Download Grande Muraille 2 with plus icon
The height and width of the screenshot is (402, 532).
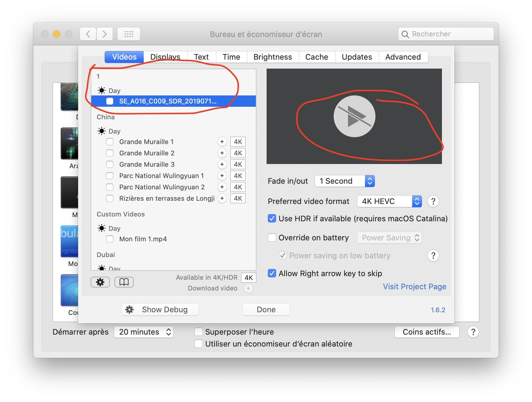point(222,153)
